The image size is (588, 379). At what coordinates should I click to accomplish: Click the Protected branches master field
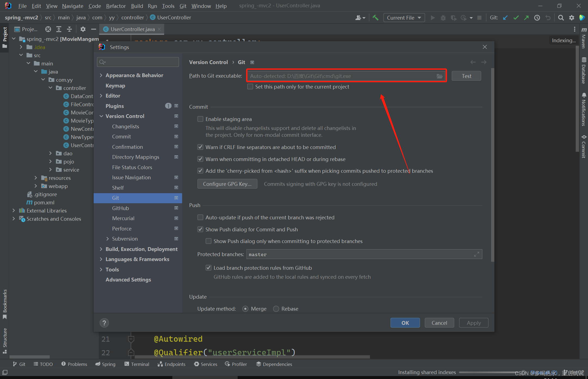[364, 254]
